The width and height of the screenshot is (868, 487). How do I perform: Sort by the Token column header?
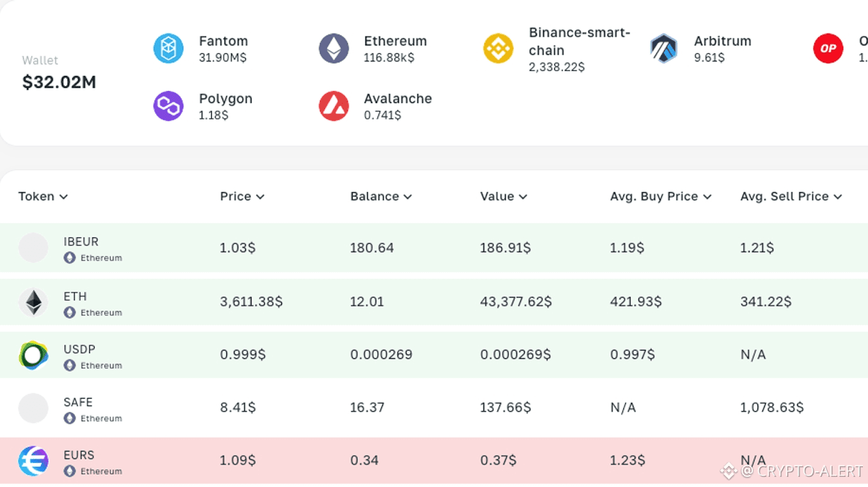[42, 196]
